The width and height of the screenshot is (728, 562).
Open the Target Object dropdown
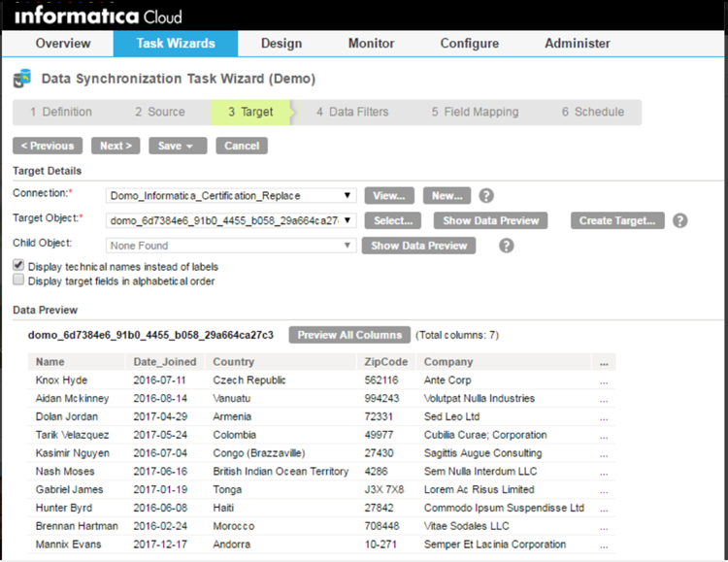click(x=231, y=220)
